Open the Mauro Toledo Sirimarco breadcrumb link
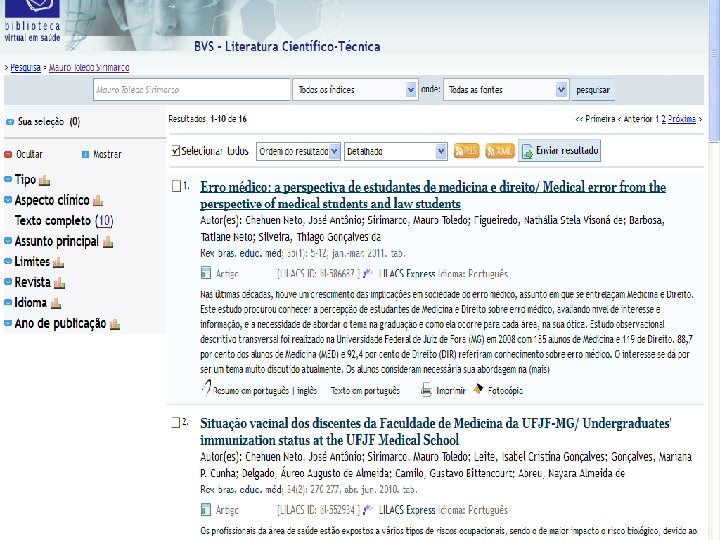 89,68
